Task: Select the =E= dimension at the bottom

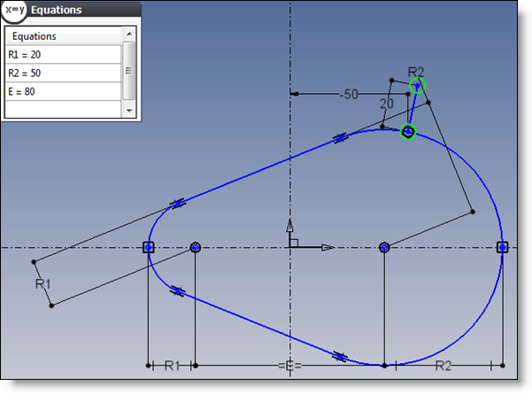Action: (289, 366)
